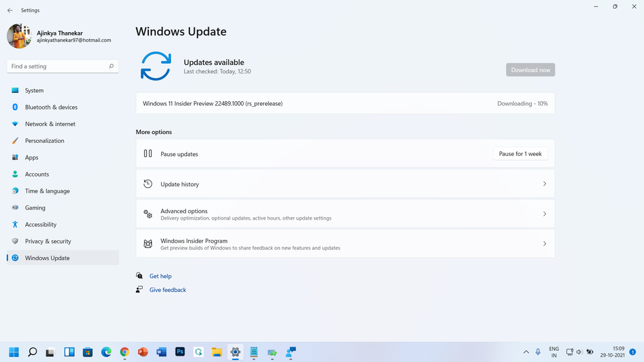Open taskbar Search magnifier
The image size is (644, 362).
pyautogui.click(x=32, y=352)
